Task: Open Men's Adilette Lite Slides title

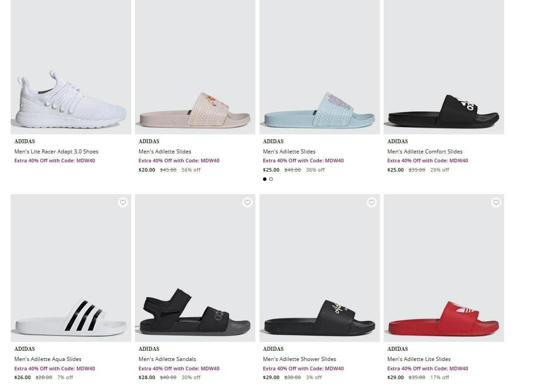Action: point(419,359)
